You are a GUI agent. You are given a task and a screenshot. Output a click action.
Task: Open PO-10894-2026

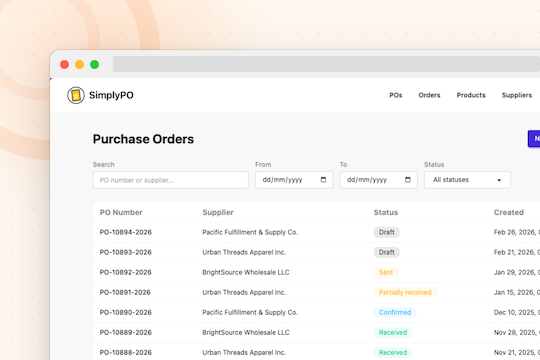coord(126,232)
